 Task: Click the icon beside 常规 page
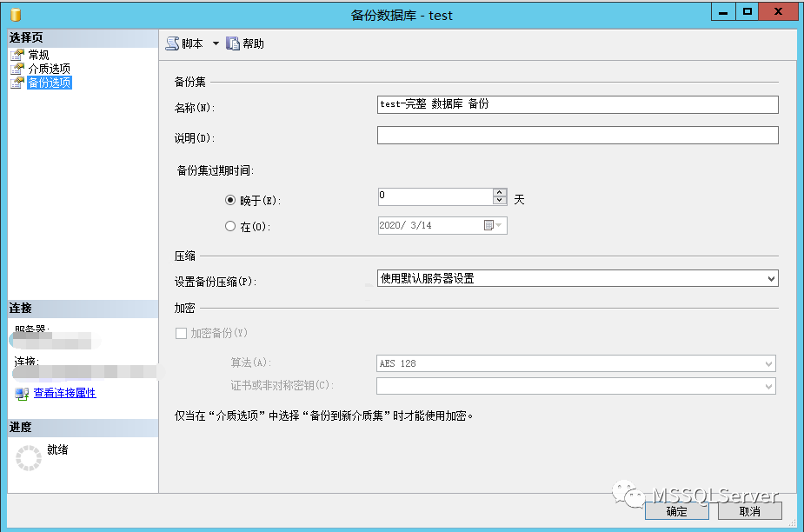[x=18, y=55]
